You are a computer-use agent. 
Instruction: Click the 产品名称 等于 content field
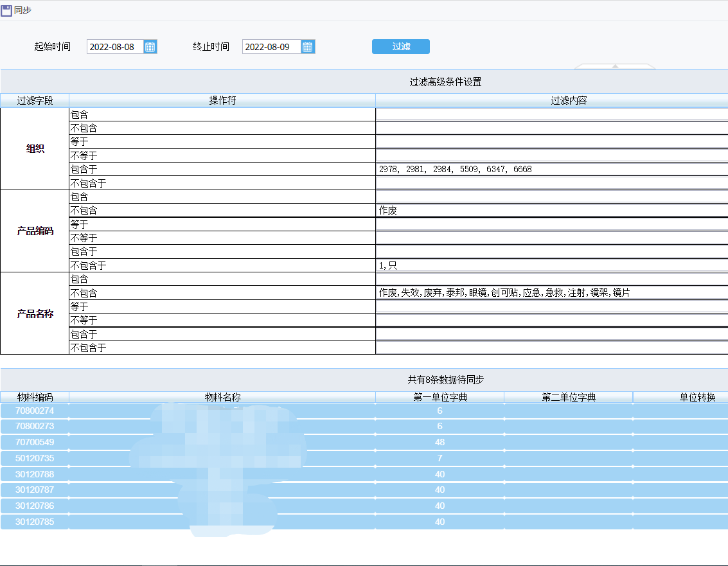552,306
